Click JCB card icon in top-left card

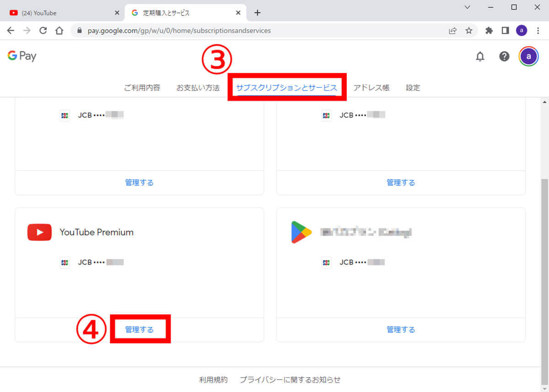[x=65, y=115]
